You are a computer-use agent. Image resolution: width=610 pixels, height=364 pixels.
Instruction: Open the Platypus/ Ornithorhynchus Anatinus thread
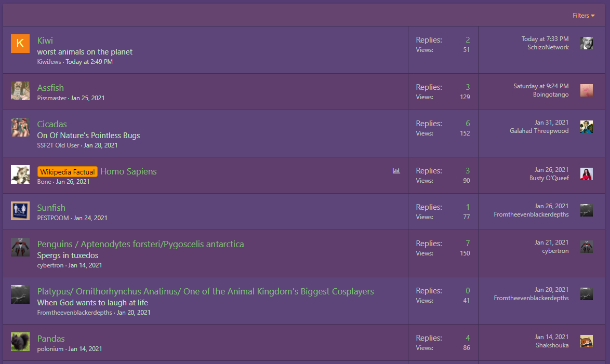pyautogui.click(x=205, y=291)
